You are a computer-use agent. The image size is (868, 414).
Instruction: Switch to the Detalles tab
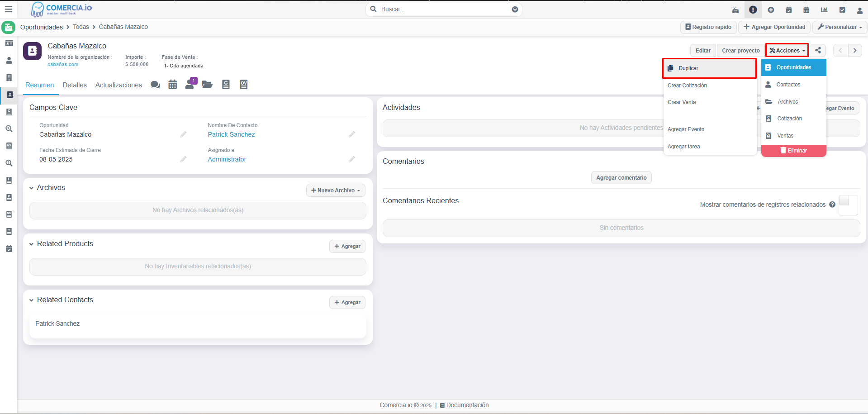75,85
